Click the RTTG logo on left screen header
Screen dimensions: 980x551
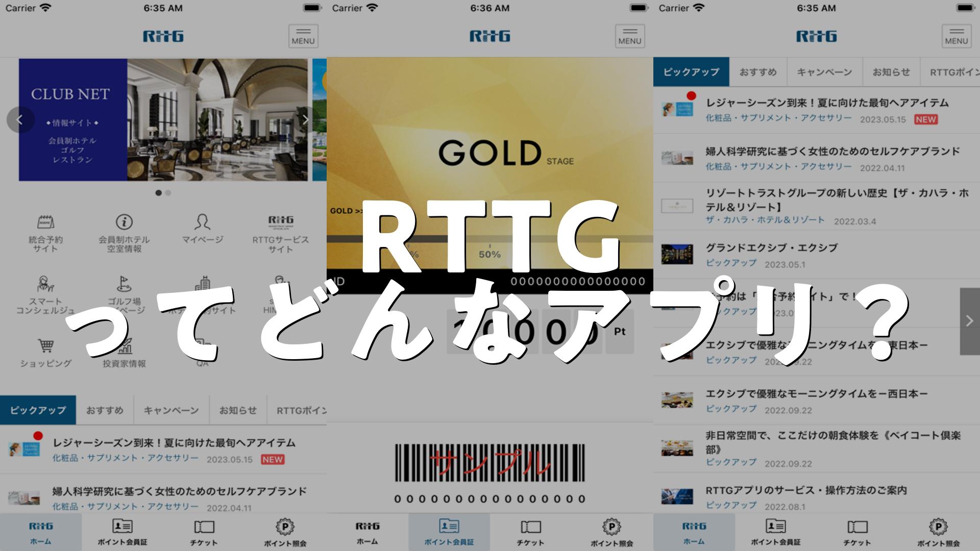pos(163,36)
